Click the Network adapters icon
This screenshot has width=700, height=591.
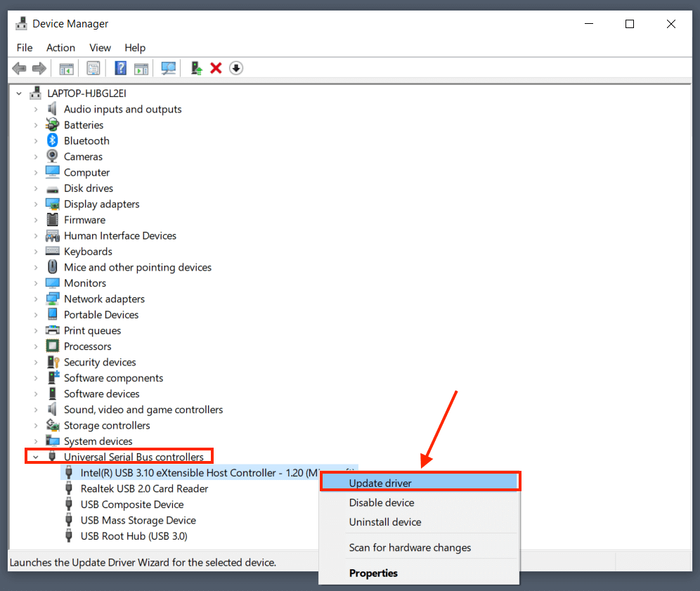[x=52, y=299]
